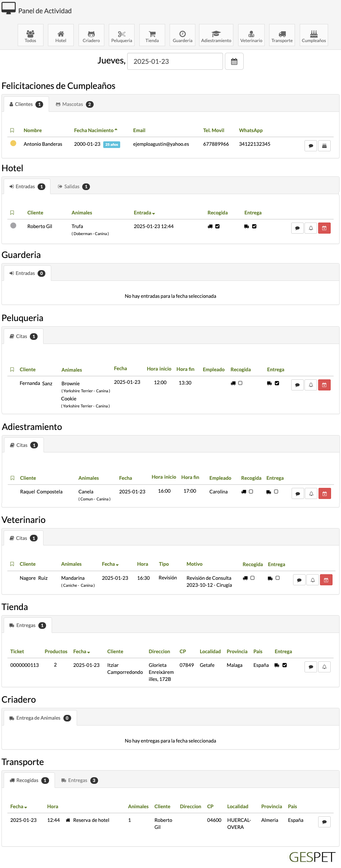Sort hotel table by Entrada column
This screenshot has height=868, width=341.
point(144,213)
